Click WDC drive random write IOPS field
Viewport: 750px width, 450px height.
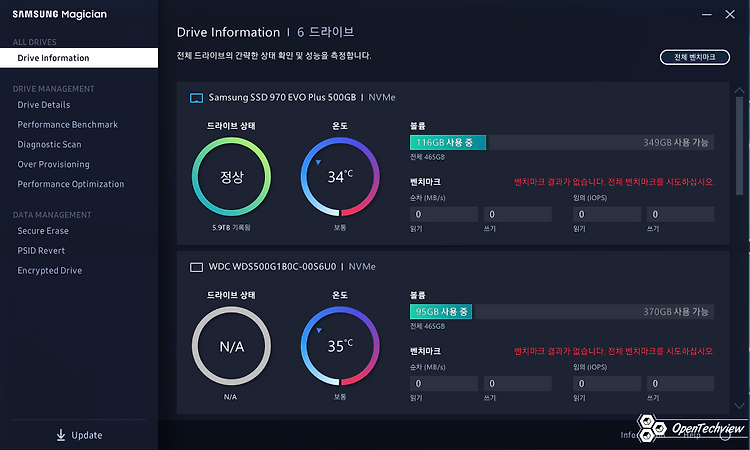(681, 384)
